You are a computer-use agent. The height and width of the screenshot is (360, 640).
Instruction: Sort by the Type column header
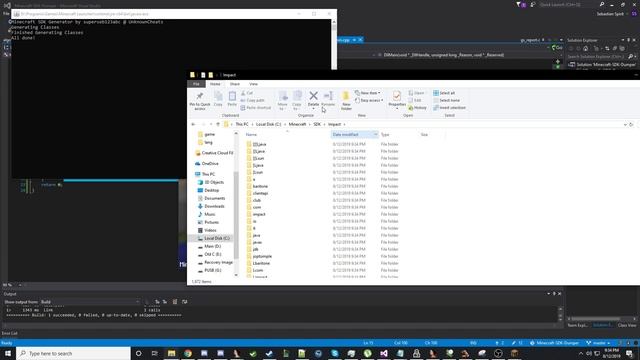[385, 135]
